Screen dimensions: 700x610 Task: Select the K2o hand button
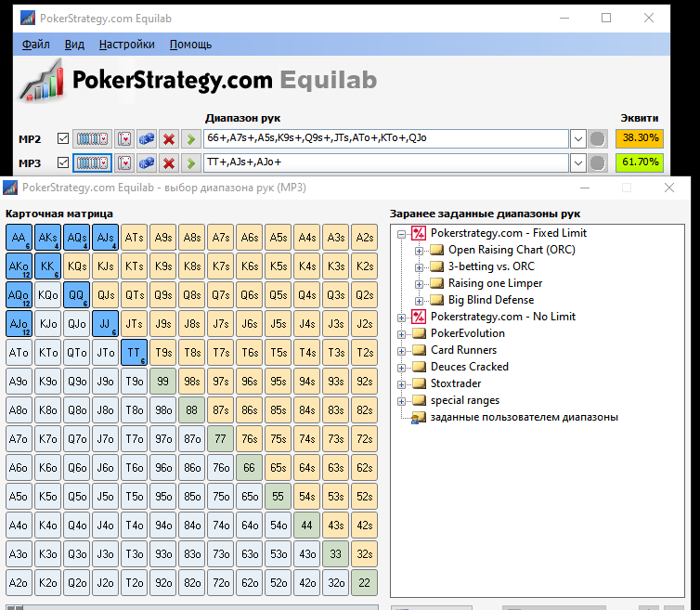(47, 583)
